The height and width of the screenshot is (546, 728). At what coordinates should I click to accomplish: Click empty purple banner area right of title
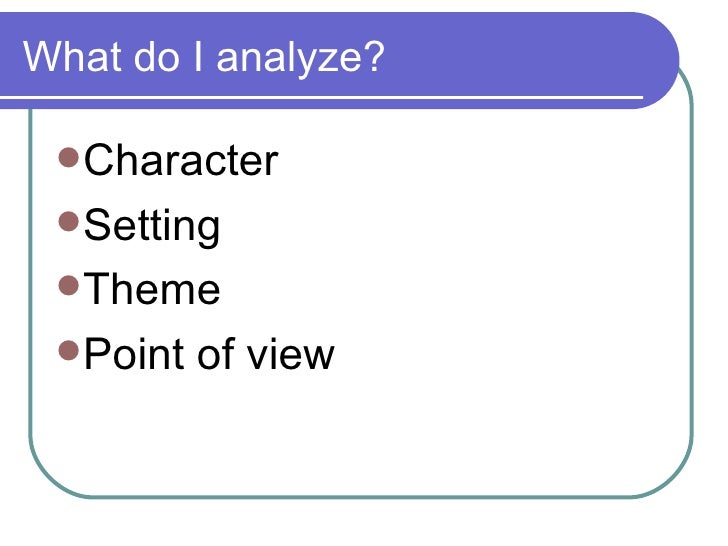(520, 55)
